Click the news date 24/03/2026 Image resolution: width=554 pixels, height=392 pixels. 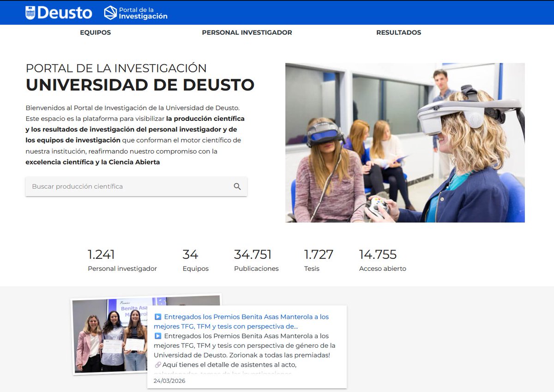click(169, 381)
